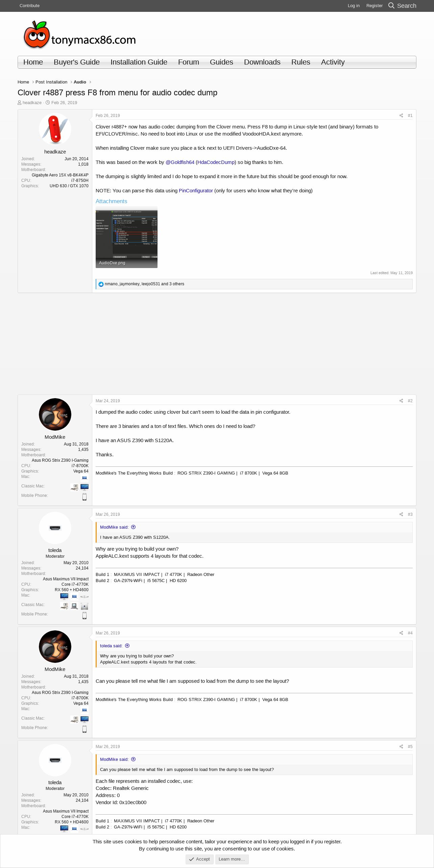
Task: Open the Downloads tab
Action: tap(262, 62)
